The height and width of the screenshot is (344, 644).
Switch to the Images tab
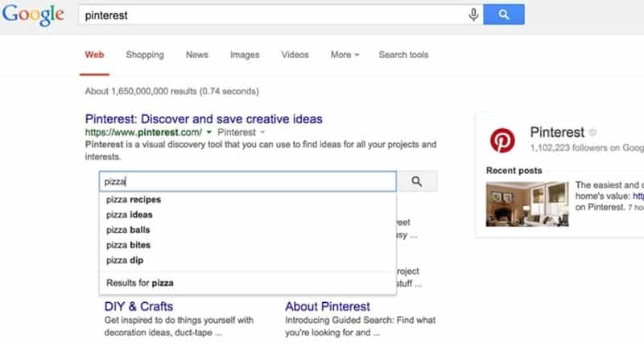245,55
